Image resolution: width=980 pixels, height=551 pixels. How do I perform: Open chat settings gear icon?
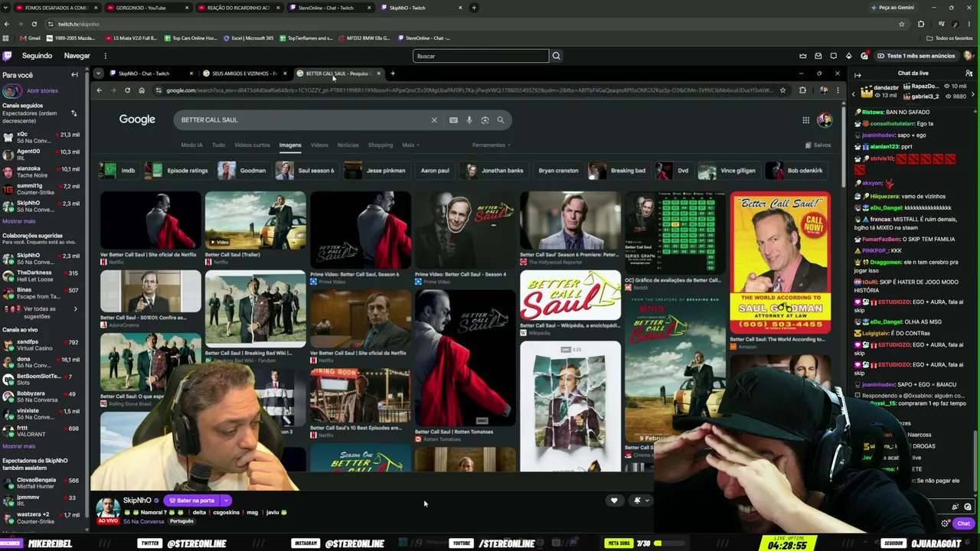(946, 523)
